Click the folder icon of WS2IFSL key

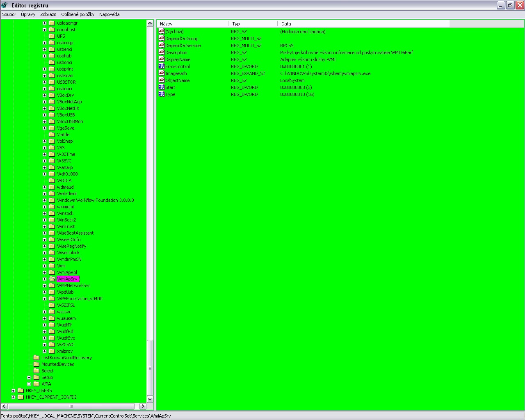(52, 305)
